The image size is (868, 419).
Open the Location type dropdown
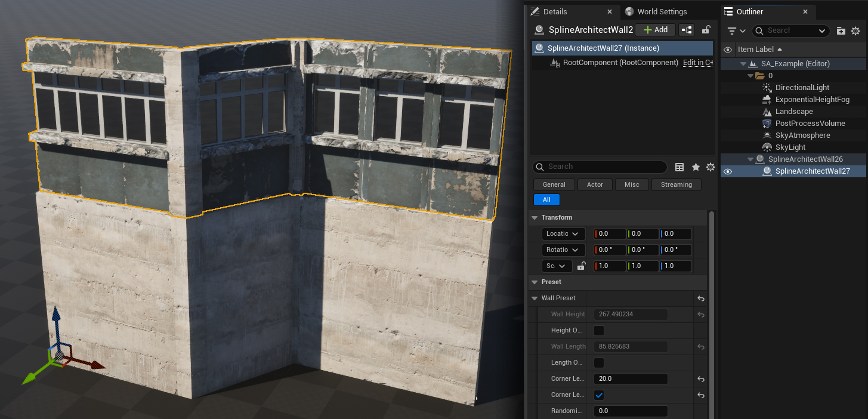[563, 234]
